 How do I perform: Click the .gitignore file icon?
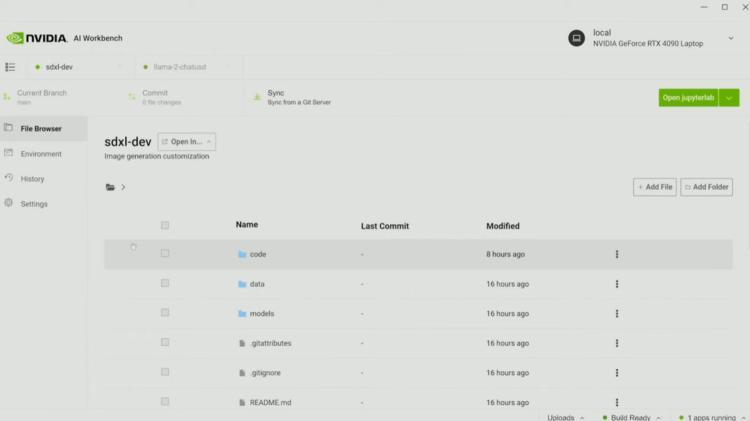[242, 373]
